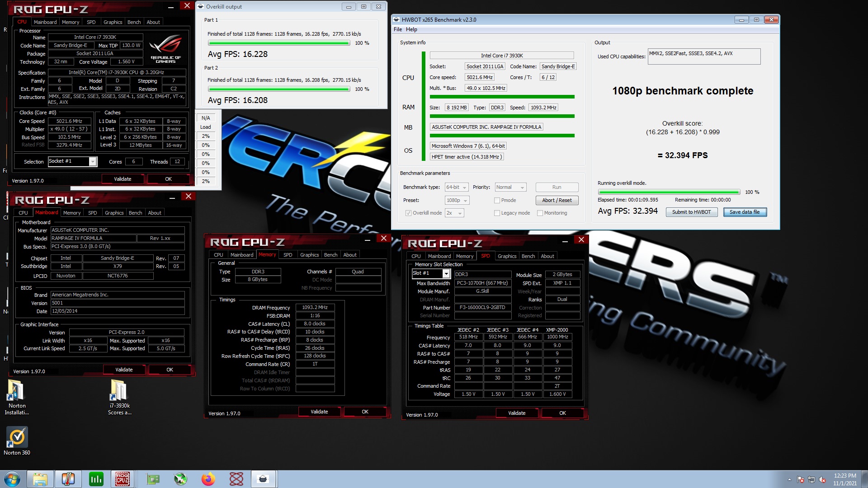The width and height of the screenshot is (868, 488).
Task: Open the Benchmark type 64-bit dropdown
Action: [x=456, y=188]
